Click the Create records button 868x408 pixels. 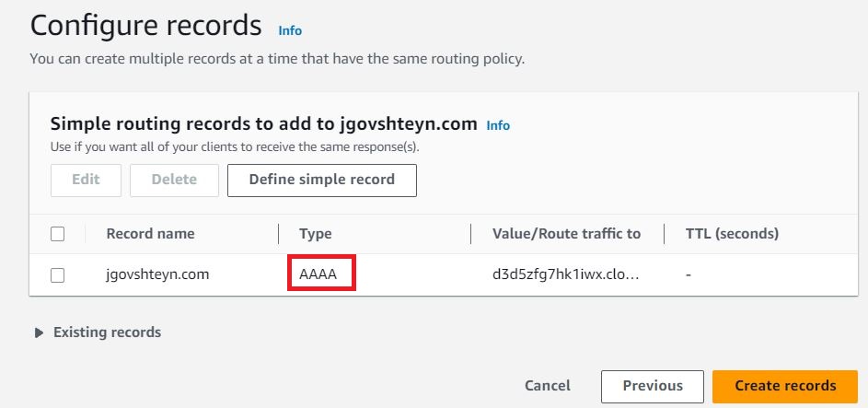785,386
